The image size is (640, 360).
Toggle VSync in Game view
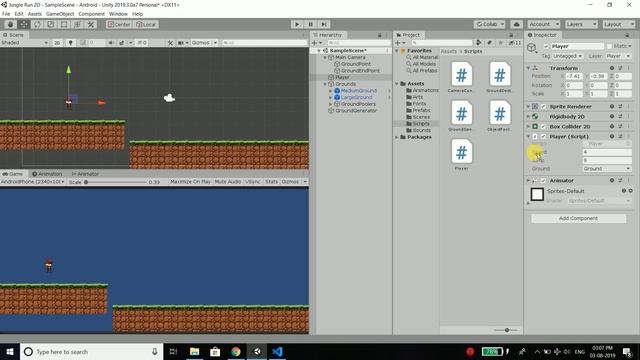click(253, 182)
